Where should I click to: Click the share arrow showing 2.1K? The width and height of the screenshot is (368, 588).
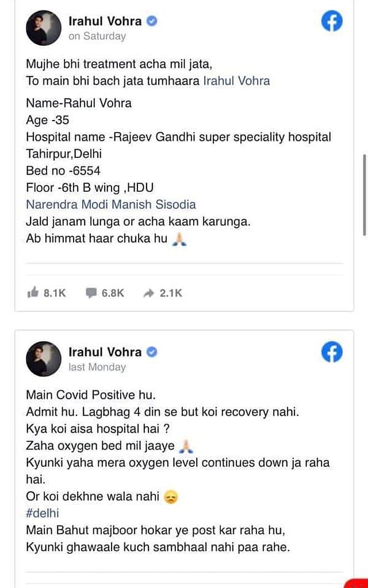(x=149, y=293)
